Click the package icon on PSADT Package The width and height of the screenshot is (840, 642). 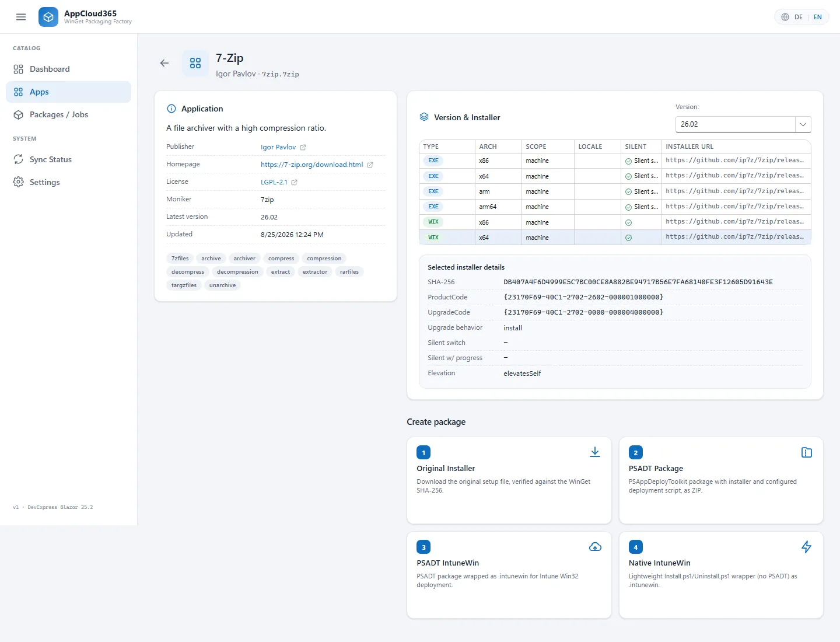(807, 452)
